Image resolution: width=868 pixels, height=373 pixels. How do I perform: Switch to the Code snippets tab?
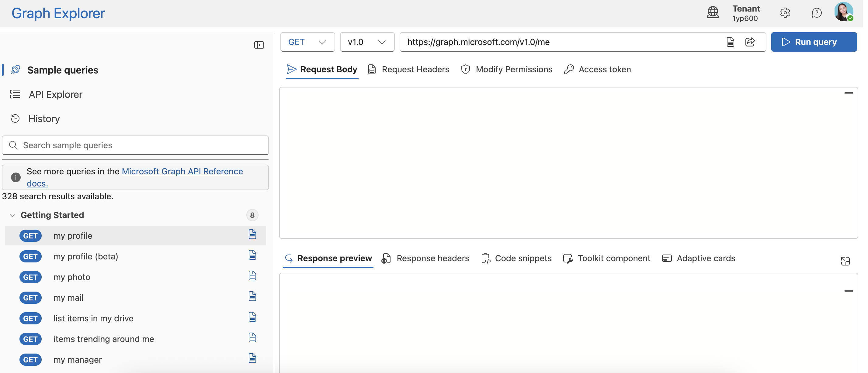coord(523,258)
